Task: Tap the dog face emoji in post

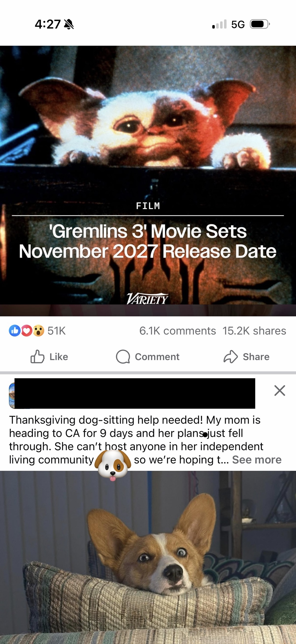Action: (x=113, y=465)
